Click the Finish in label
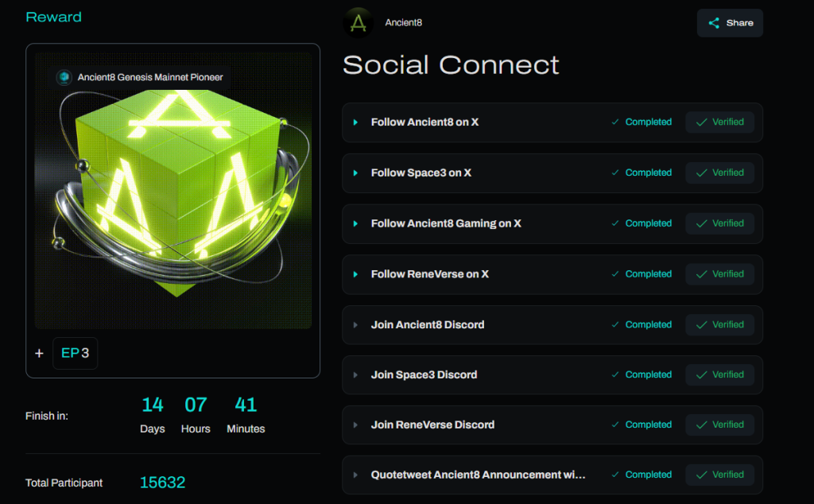The height and width of the screenshot is (504, 814). coord(47,416)
